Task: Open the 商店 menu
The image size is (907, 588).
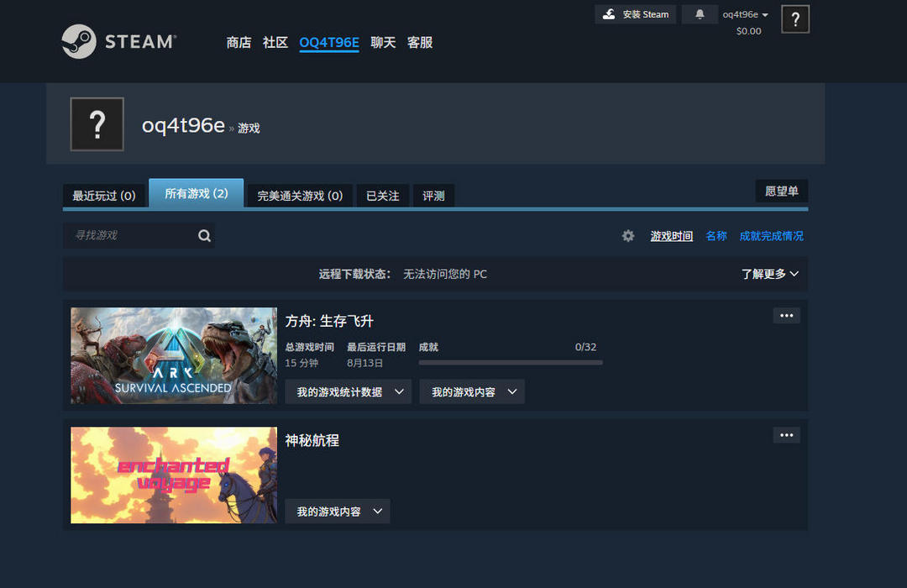Action: pyautogui.click(x=239, y=43)
